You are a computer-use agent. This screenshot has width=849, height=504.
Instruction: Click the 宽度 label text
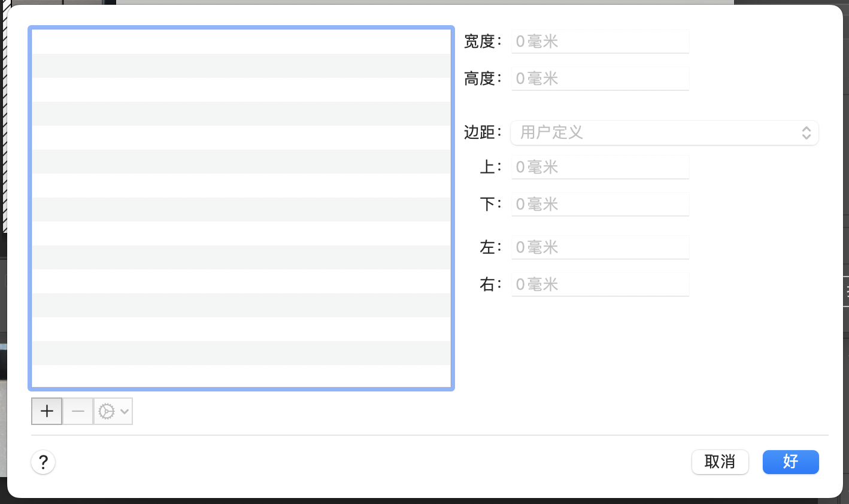tap(480, 42)
